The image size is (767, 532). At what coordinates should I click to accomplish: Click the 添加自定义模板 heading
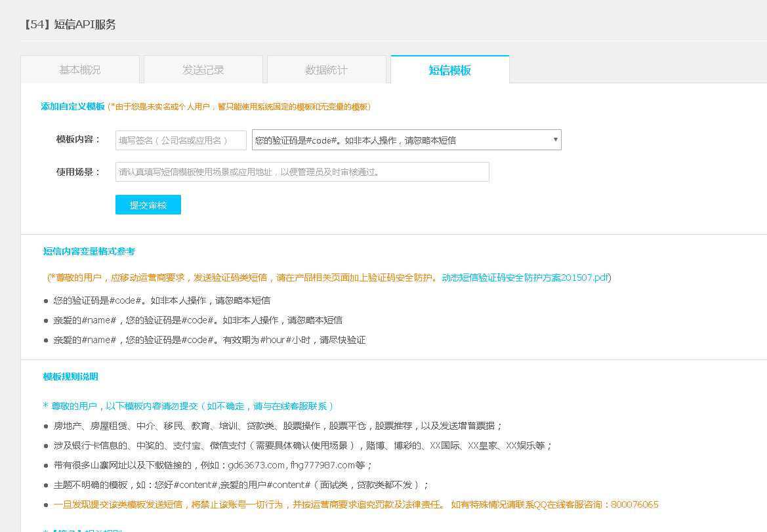click(73, 106)
